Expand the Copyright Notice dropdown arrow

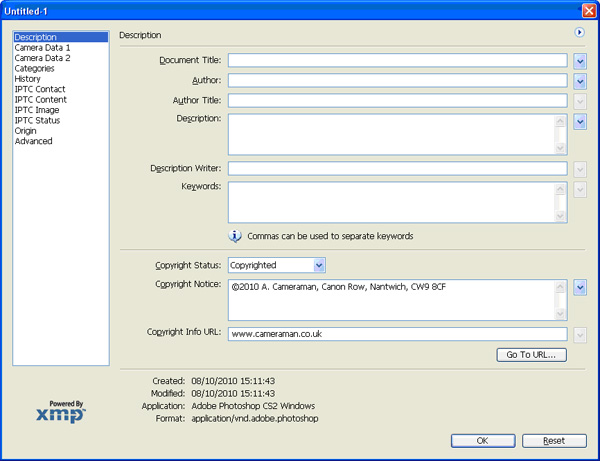[x=580, y=288]
